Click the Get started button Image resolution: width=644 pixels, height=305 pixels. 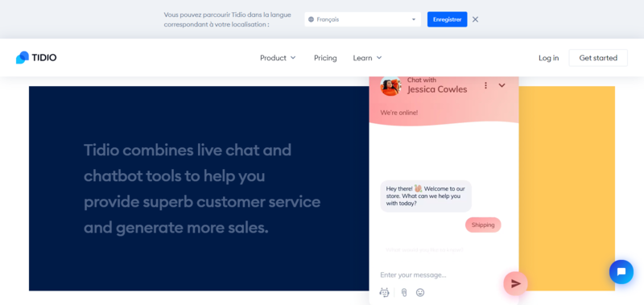point(598,58)
